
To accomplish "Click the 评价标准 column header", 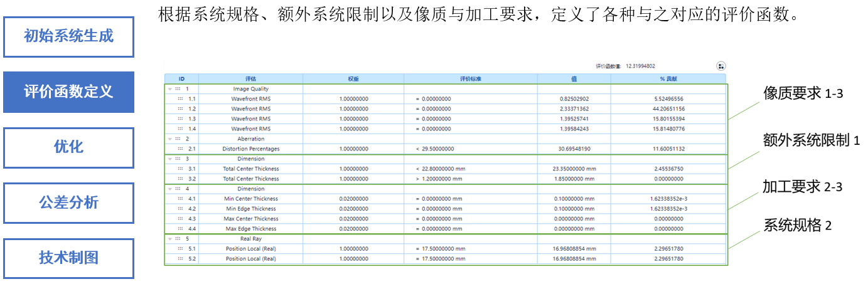I will click(x=470, y=79).
